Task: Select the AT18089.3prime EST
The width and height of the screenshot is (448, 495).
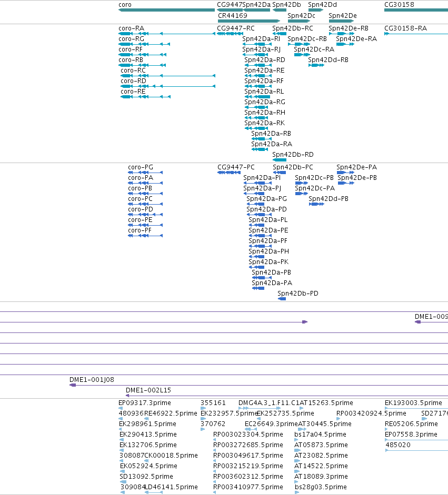Action: pos(296,482)
